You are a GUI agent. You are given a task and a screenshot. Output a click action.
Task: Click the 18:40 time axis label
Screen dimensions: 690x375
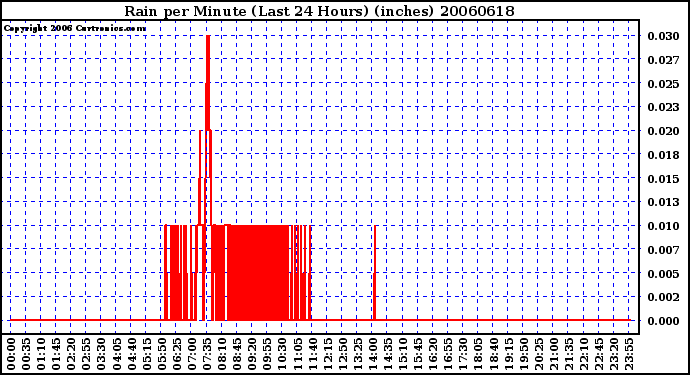click(493, 354)
